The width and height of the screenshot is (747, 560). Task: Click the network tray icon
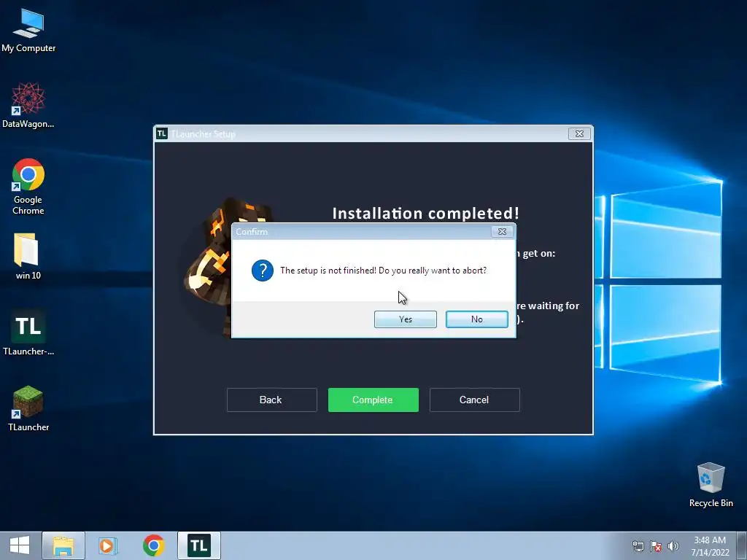[x=638, y=546]
